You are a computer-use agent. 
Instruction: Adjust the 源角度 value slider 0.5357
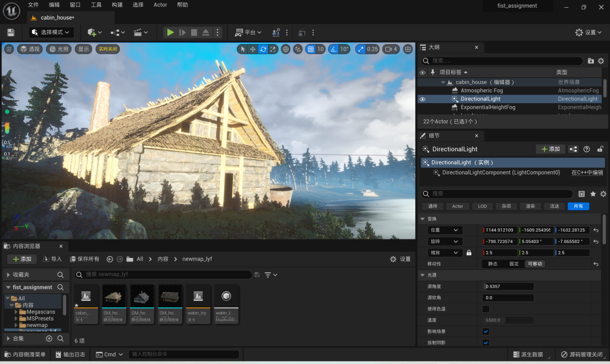(x=508, y=287)
